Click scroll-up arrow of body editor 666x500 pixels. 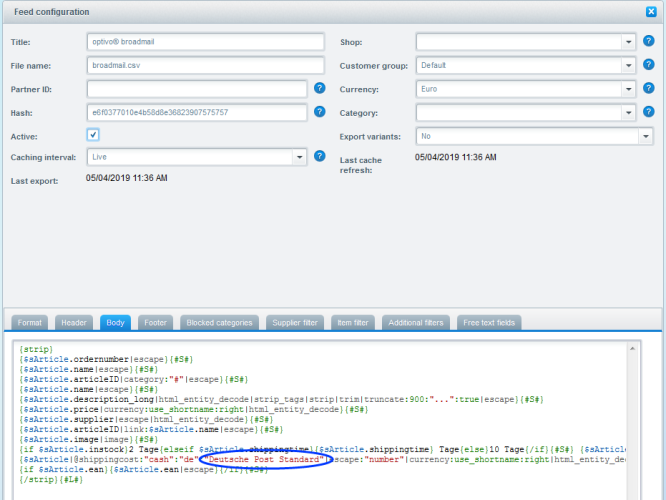click(x=632, y=349)
